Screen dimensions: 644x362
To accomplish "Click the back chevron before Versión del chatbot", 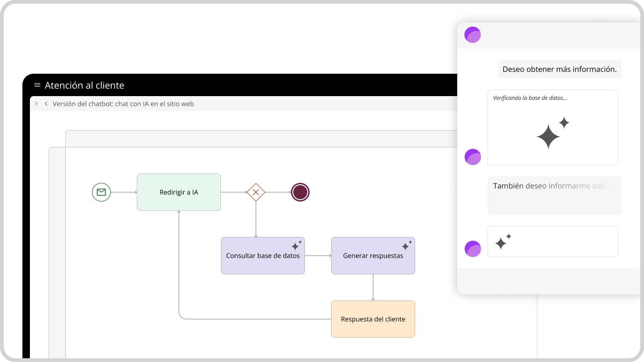I will (x=46, y=104).
